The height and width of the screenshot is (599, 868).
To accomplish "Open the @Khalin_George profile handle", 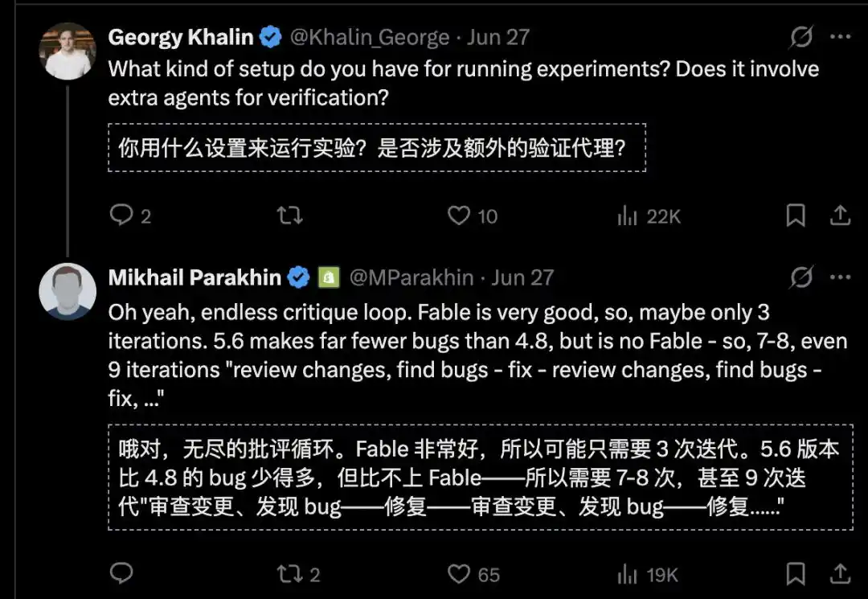I will click(370, 37).
